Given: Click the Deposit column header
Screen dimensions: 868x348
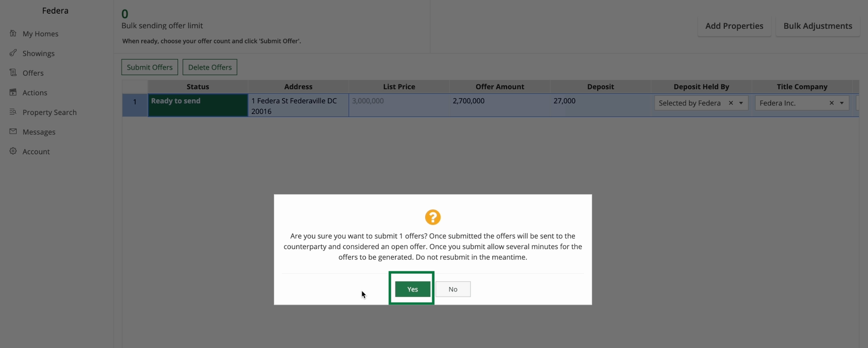Looking at the screenshot, I should 601,87.
